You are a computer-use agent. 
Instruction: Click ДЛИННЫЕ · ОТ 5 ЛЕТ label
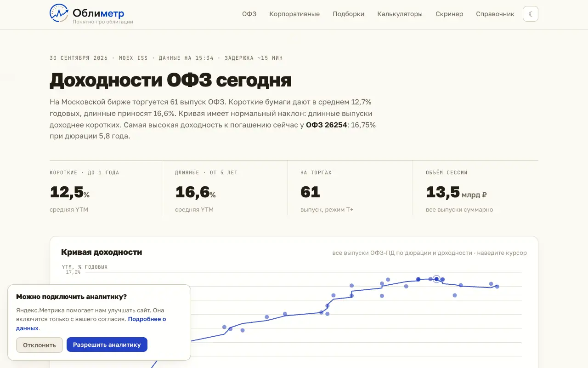[x=206, y=172]
